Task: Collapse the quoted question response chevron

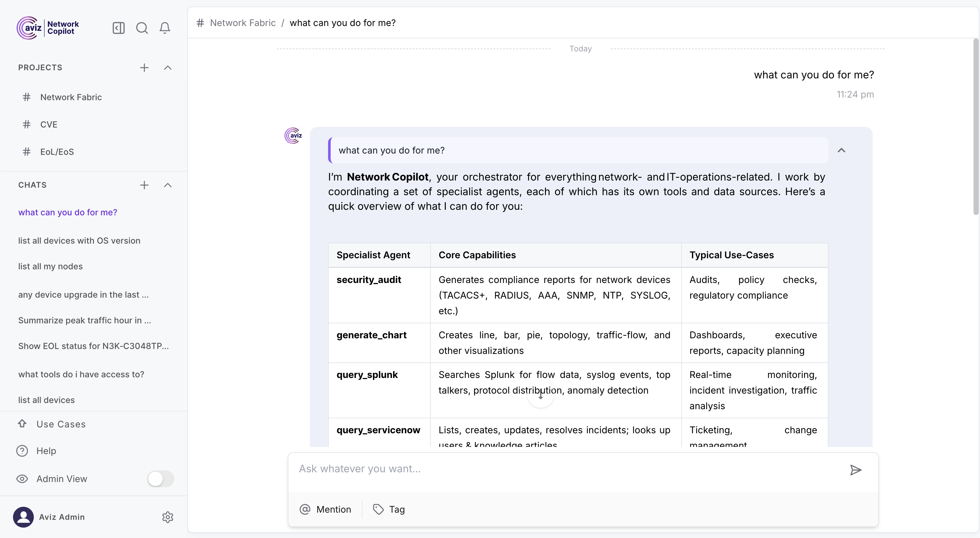Action: click(841, 150)
